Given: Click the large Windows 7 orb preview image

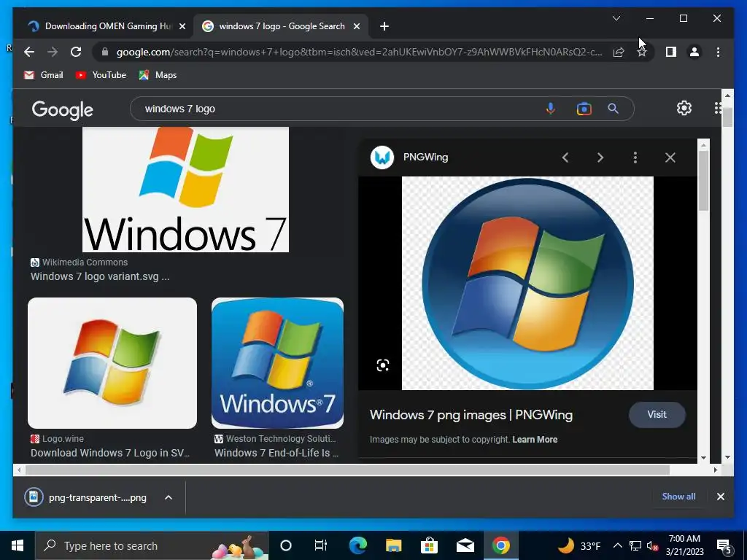Looking at the screenshot, I should [x=528, y=284].
